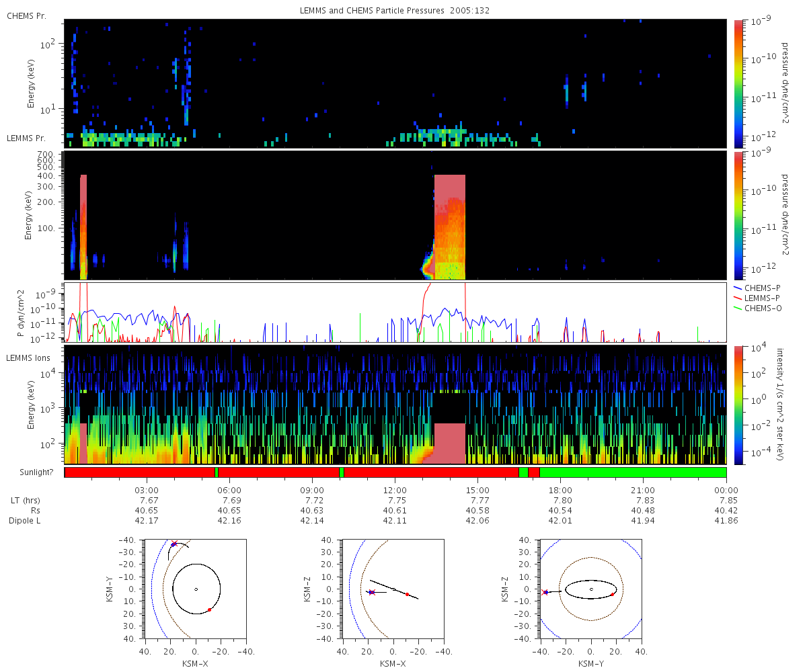Click the CHEMS pressure color bar
The image size is (807, 672).
coord(738,83)
